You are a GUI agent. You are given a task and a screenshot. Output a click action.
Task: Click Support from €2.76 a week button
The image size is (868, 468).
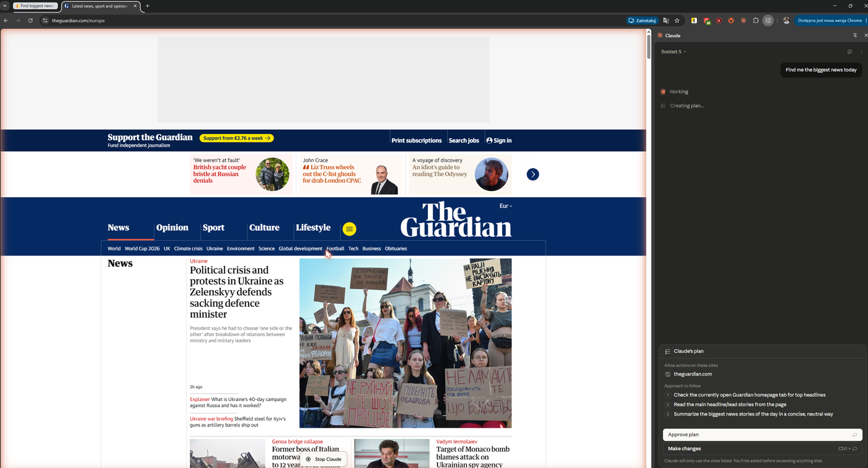[236, 138]
